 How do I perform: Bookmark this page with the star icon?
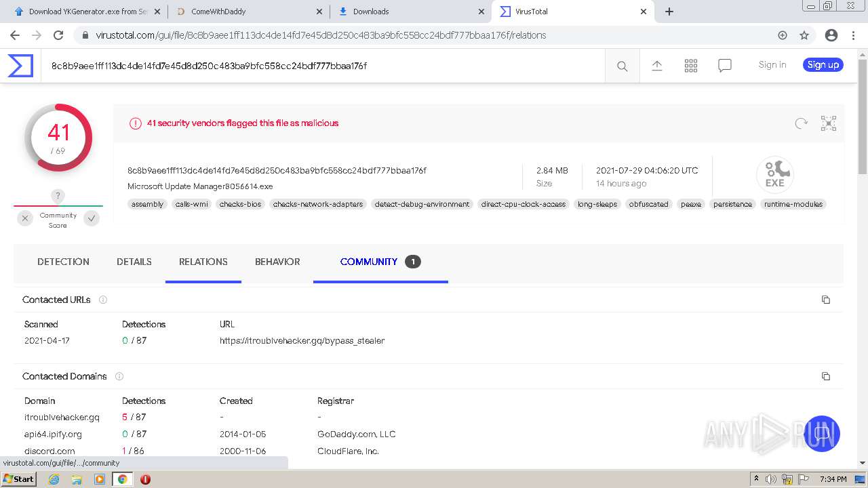tap(804, 35)
